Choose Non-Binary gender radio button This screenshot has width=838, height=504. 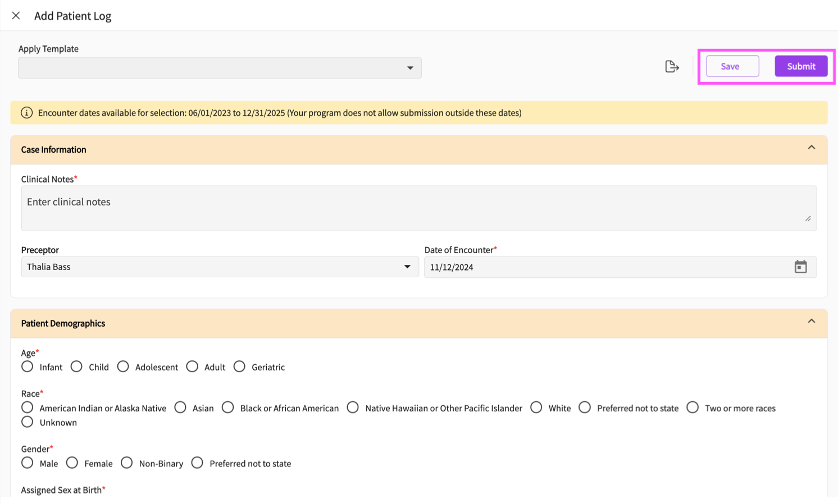pyautogui.click(x=127, y=463)
